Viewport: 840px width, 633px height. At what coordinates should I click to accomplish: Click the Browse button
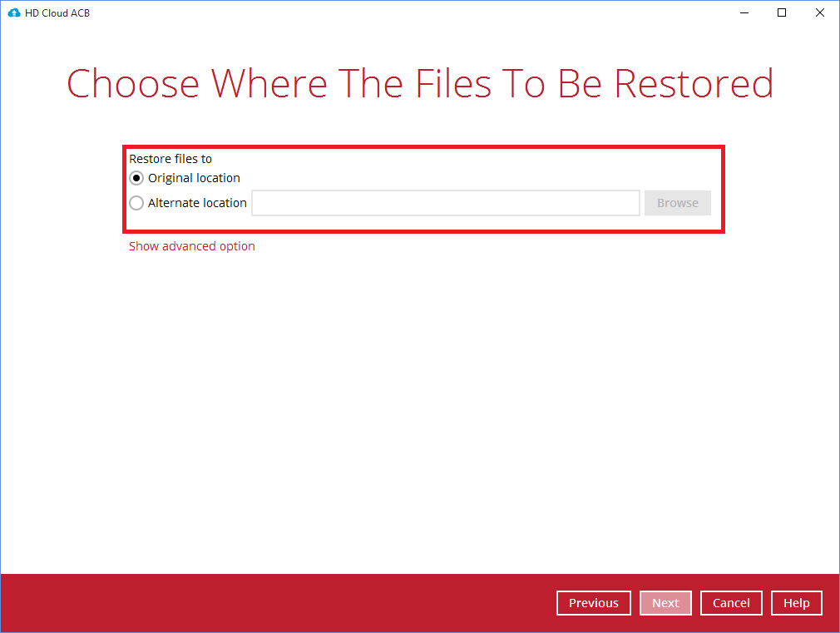click(x=678, y=203)
